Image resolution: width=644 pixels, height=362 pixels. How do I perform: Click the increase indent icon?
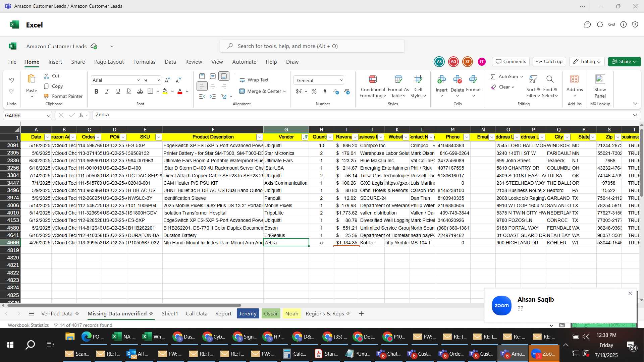pyautogui.click(x=213, y=97)
